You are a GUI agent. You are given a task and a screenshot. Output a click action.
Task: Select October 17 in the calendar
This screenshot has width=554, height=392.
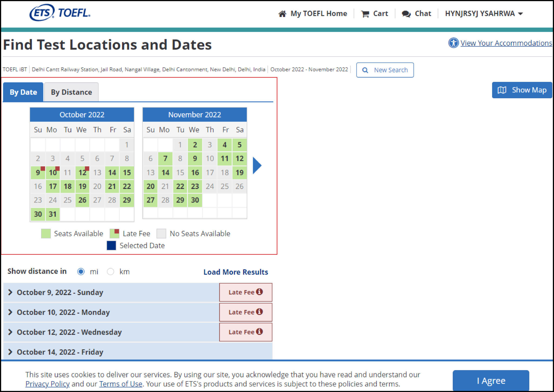click(53, 186)
